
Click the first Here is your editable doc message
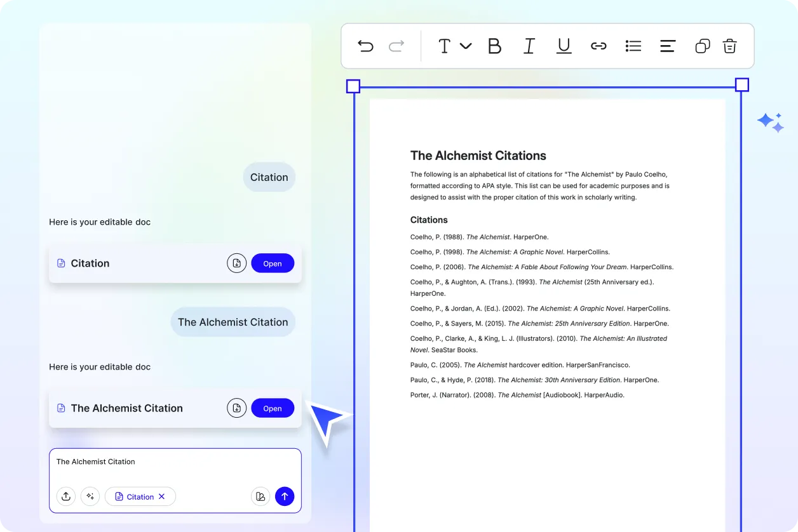click(100, 222)
